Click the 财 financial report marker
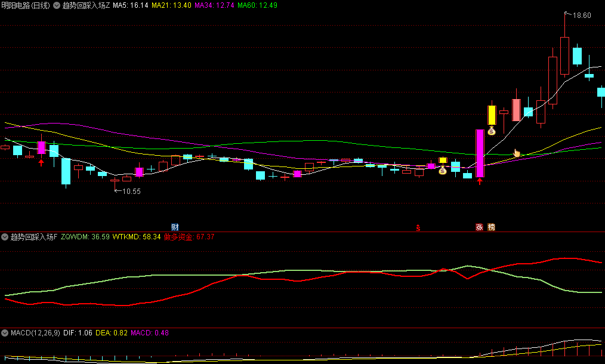The width and height of the screenshot is (605, 364). pyautogui.click(x=175, y=227)
